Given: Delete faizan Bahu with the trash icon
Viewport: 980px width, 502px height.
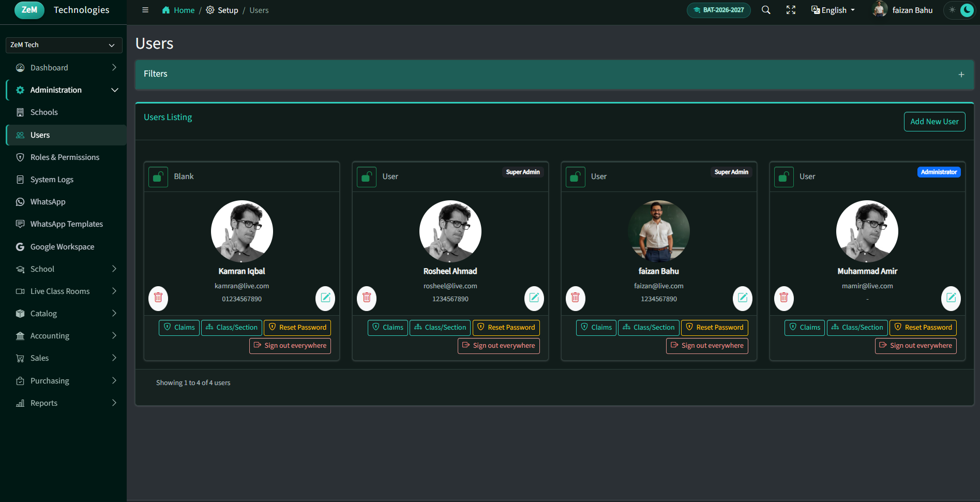Looking at the screenshot, I should click(x=575, y=298).
